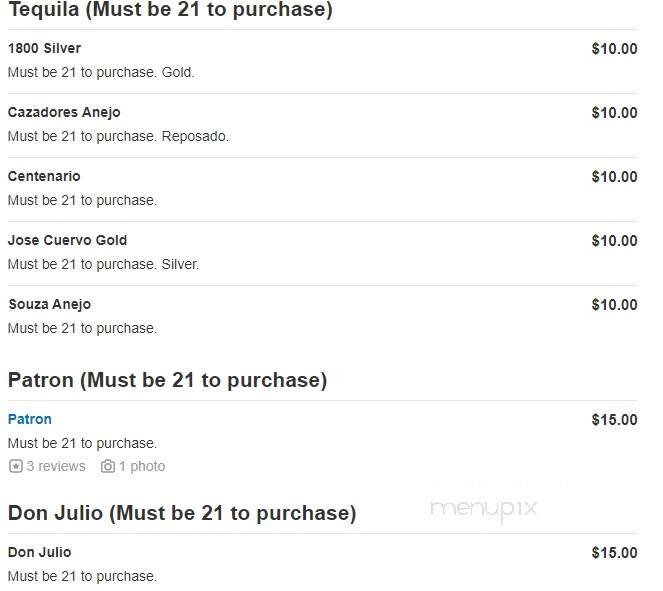Screen dimensions: 663x591
Task: Click the $15.00 price for Don Julio
Action: (x=614, y=552)
